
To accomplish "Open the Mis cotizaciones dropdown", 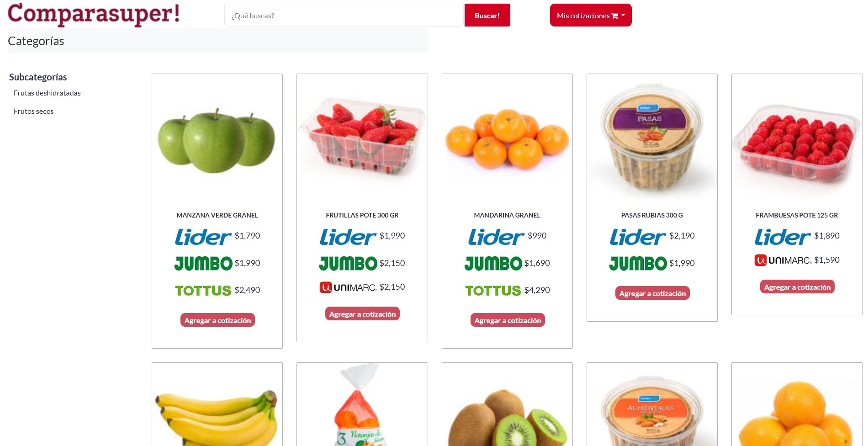I will pos(591,15).
